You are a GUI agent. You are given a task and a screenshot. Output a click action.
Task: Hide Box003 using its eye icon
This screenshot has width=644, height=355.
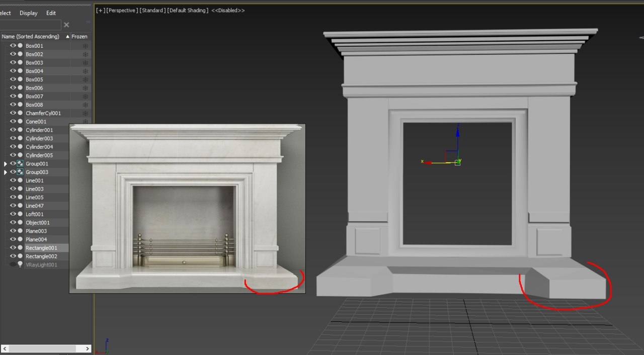coord(13,62)
